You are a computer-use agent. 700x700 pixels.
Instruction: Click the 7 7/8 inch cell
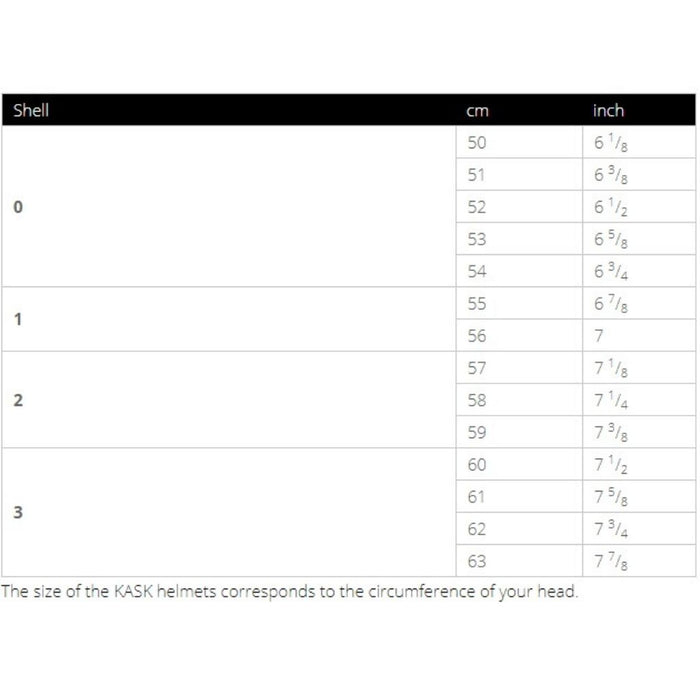click(x=611, y=561)
